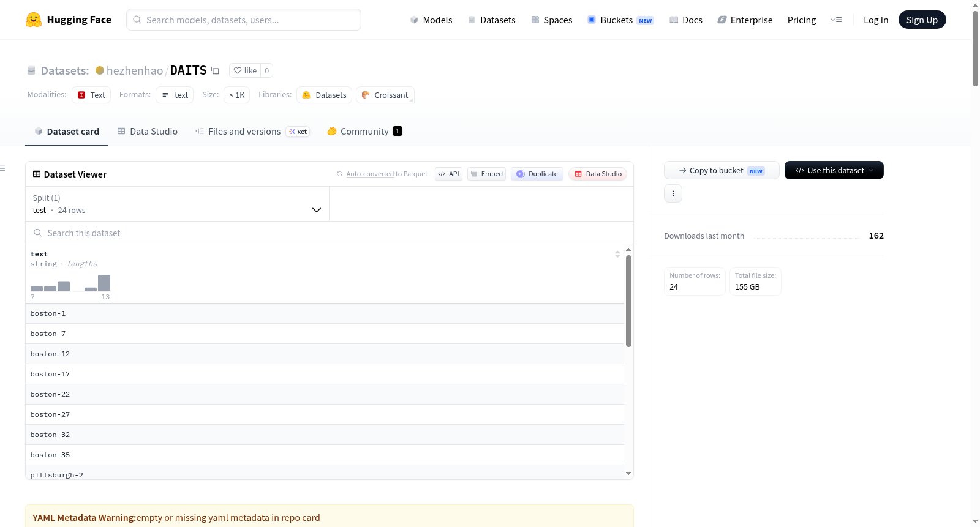
Task: Open the Enterprise navigation link
Action: [x=745, y=20]
